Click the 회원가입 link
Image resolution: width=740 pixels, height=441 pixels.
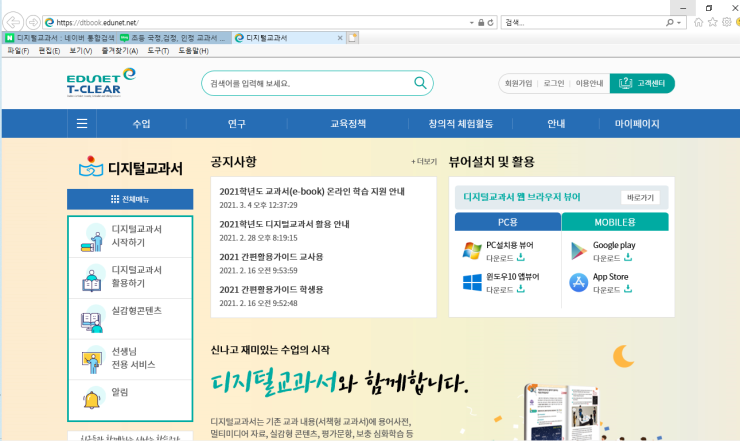[x=518, y=83]
